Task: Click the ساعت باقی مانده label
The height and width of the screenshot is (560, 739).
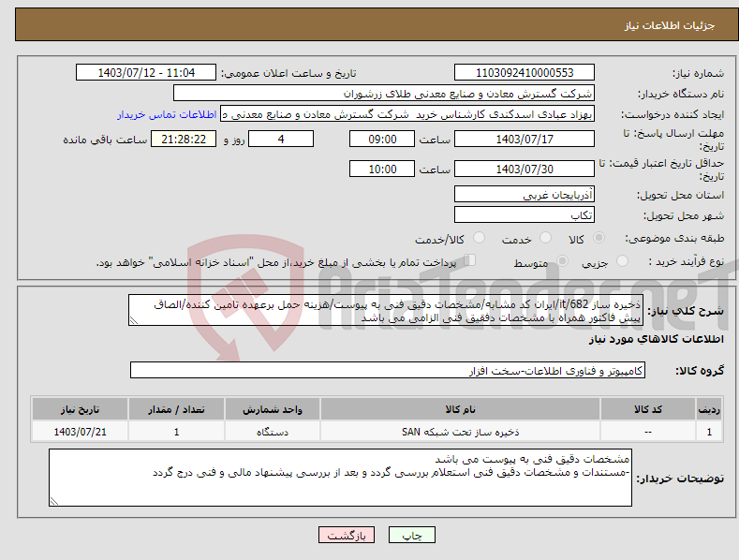Action: [105, 140]
